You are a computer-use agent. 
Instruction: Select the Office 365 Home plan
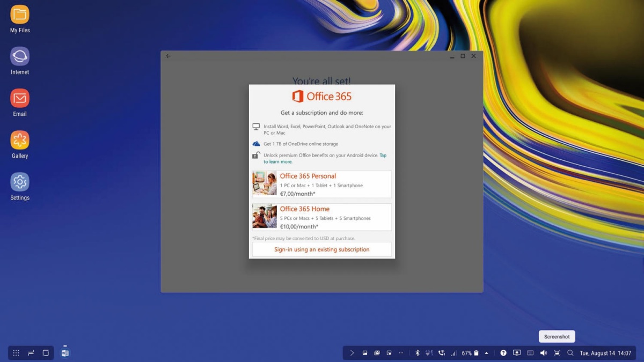[x=322, y=217]
